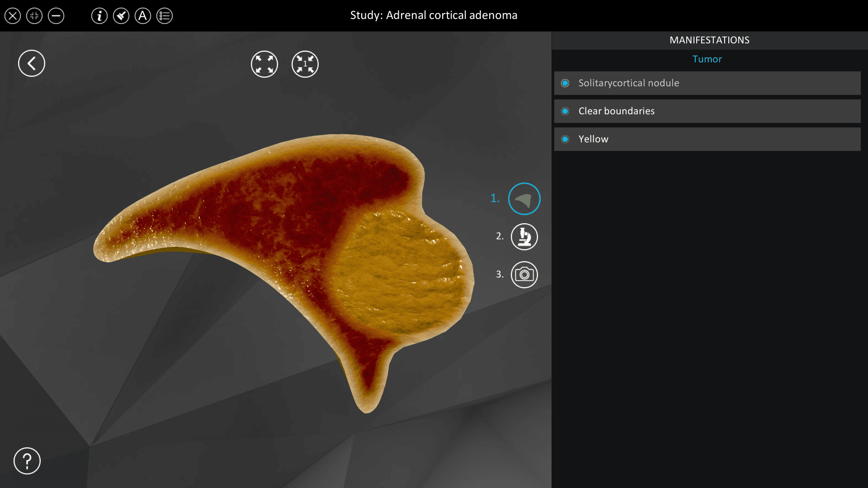
Task: Toggle the Yellow radio button
Action: 565,139
